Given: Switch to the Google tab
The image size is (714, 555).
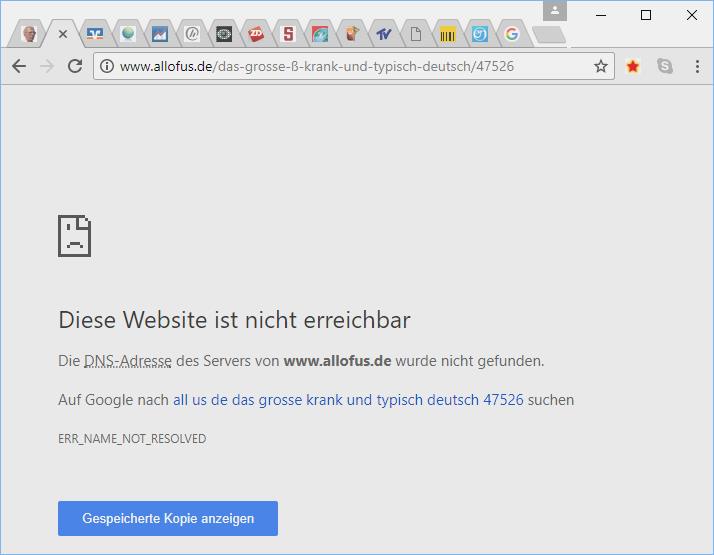Looking at the screenshot, I should pyautogui.click(x=512, y=34).
